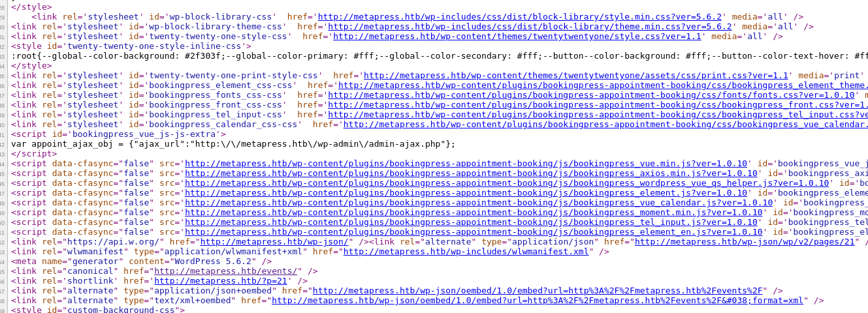
Task: Click the :root global color background line
Action: click(x=440, y=56)
